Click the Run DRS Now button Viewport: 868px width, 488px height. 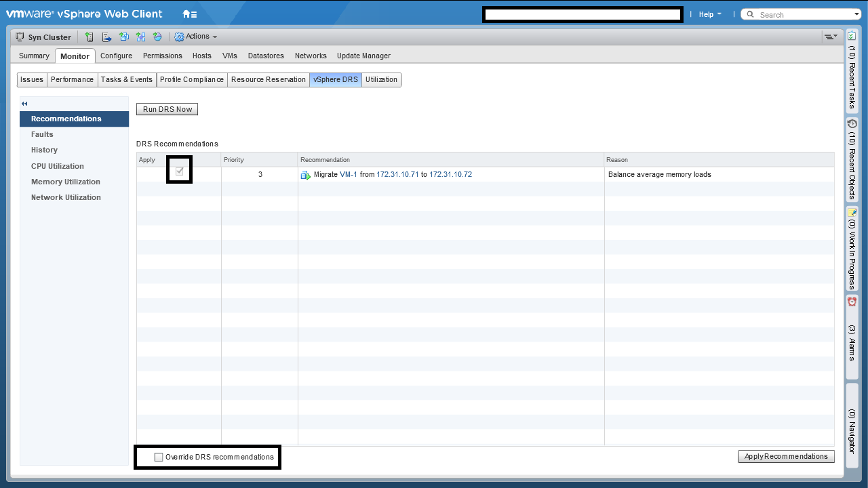tap(167, 109)
